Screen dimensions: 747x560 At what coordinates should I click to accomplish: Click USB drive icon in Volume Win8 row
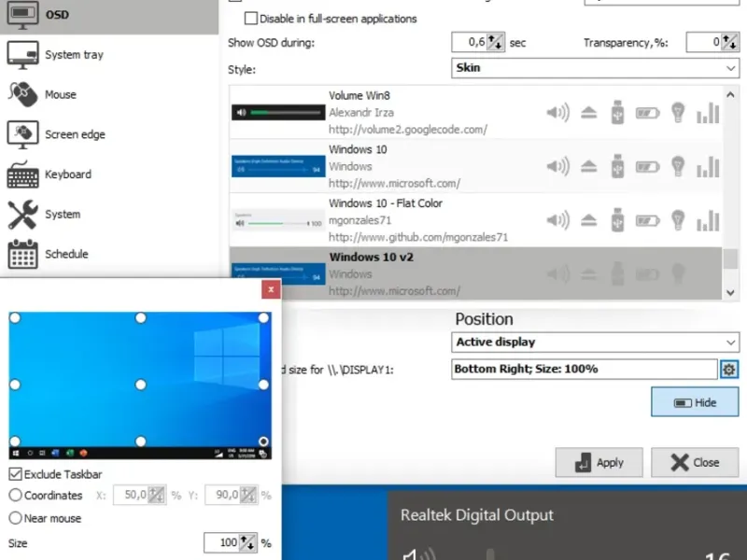[x=617, y=112]
